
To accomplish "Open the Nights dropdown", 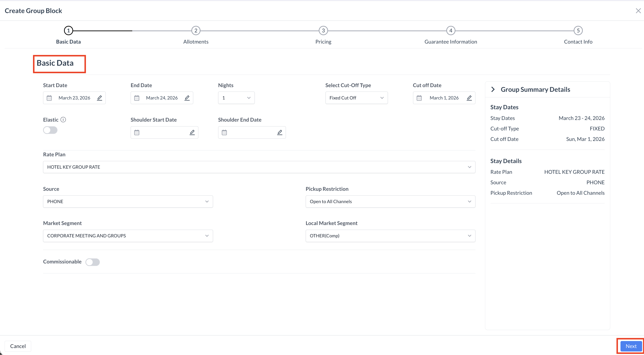I will pos(236,98).
